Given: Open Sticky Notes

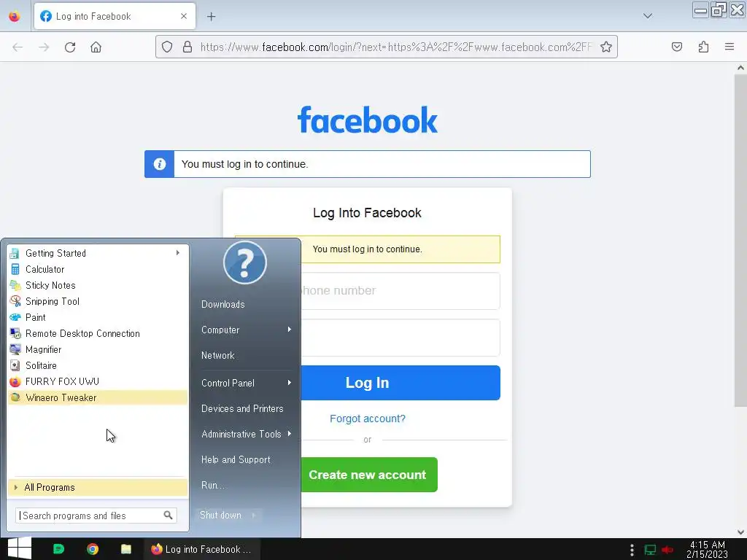Looking at the screenshot, I should click(97, 285).
